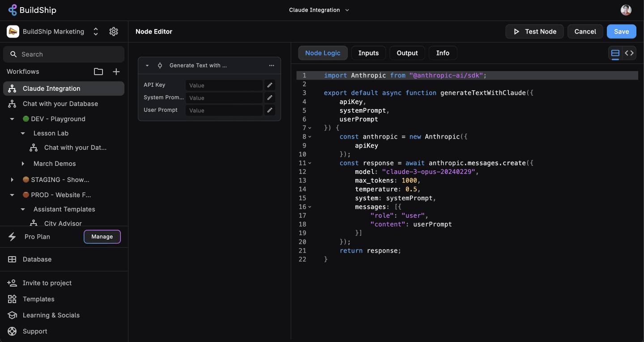Screen dimensions: 644x342
Task: Open your profile avatar menu
Action: point(627,10)
